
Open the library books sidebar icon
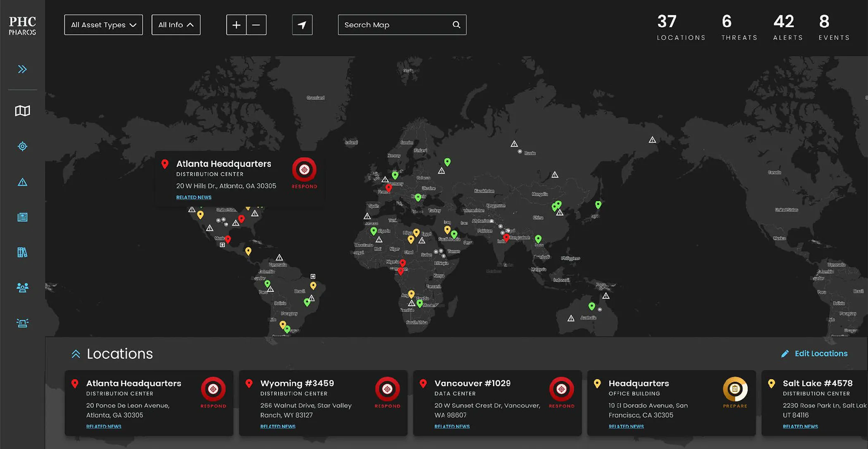22,252
